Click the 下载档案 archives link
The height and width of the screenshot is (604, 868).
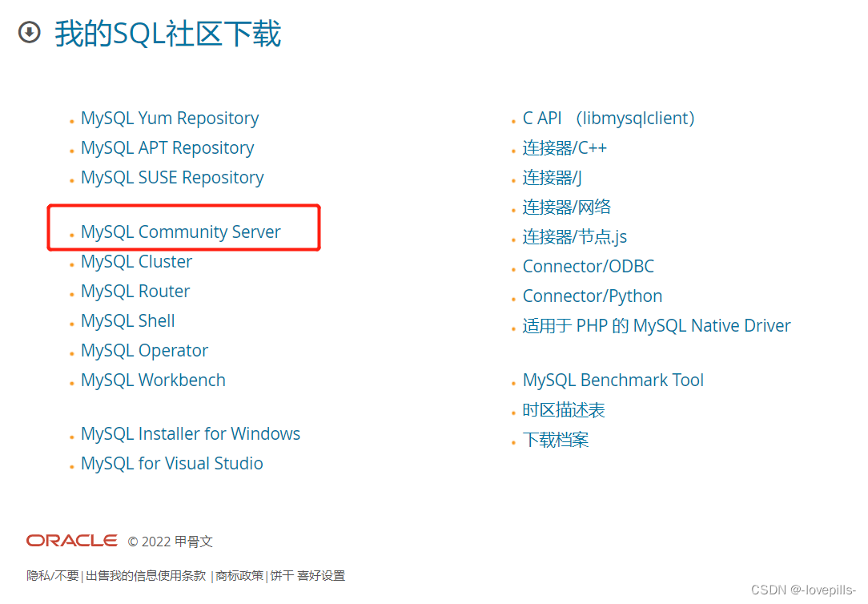pos(556,440)
